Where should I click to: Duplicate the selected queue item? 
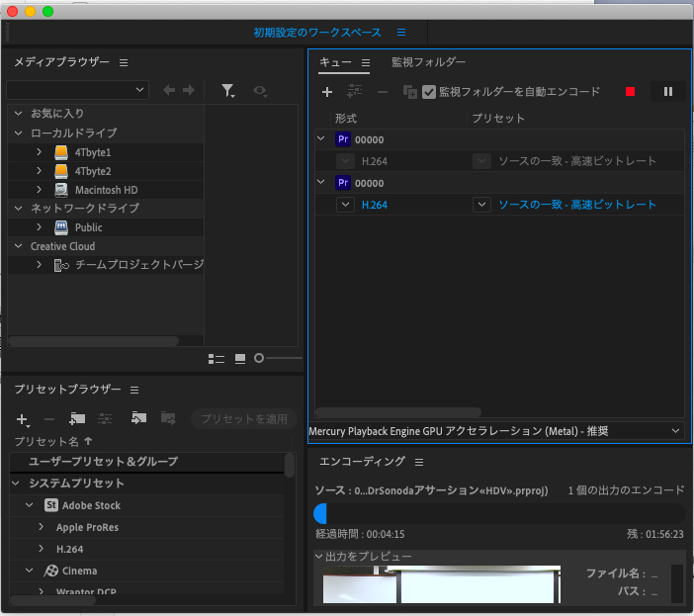pos(410,92)
